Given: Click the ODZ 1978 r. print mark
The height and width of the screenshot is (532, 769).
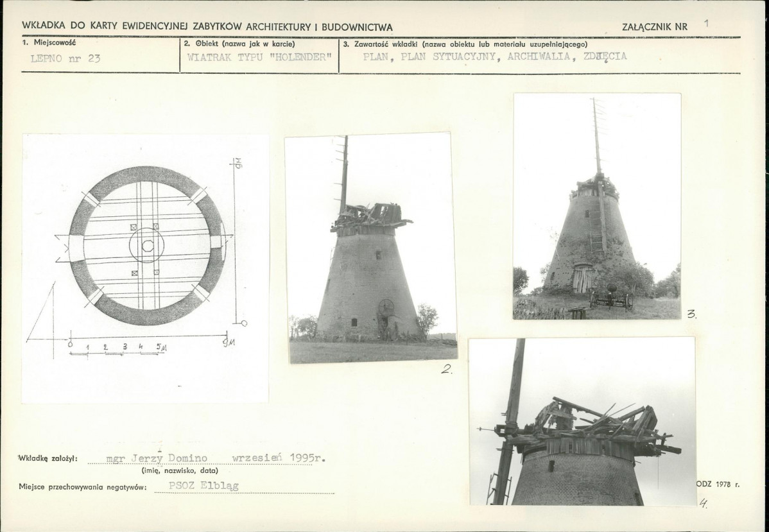Looking at the screenshot, I should pos(718,484).
